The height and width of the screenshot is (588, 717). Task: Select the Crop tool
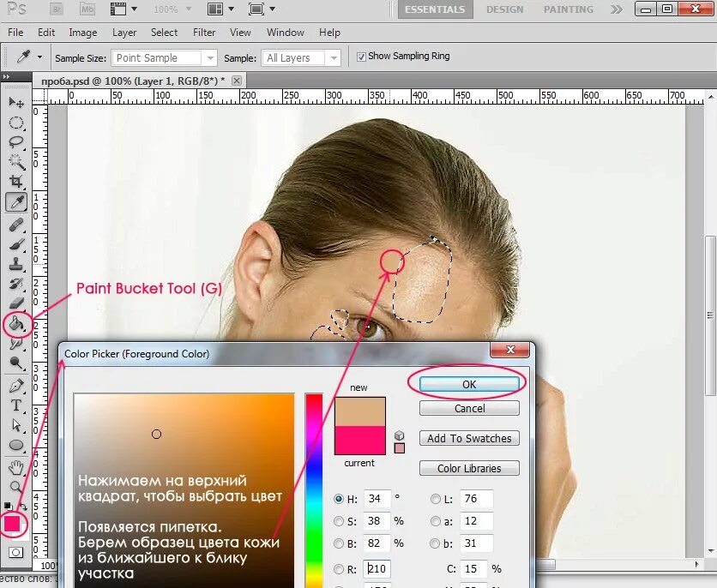coord(16,182)
